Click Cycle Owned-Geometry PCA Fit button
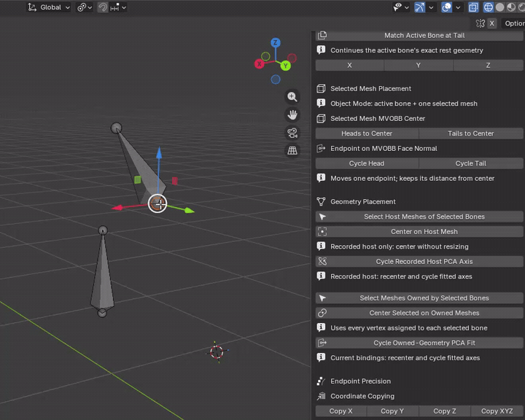This screenshot has width=525, height=420. coord(419,343)
